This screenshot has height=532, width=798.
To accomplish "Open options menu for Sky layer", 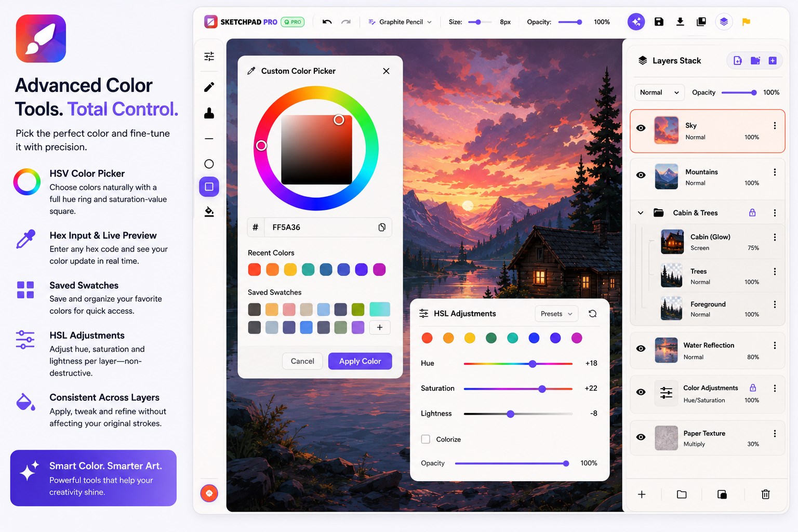I will tap(775, 126).
